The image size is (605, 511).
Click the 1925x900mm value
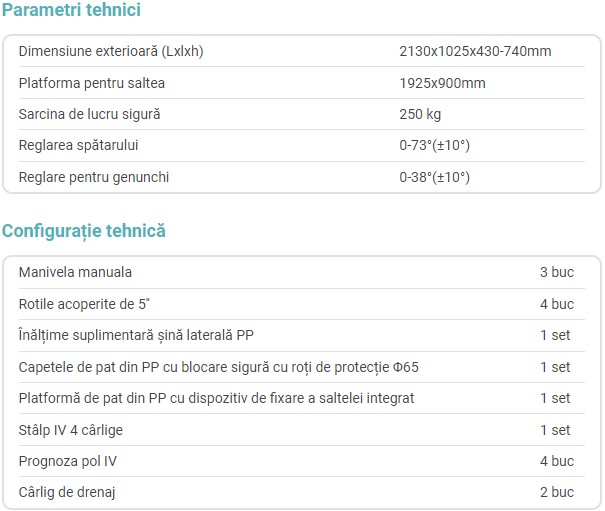[442, 83]
